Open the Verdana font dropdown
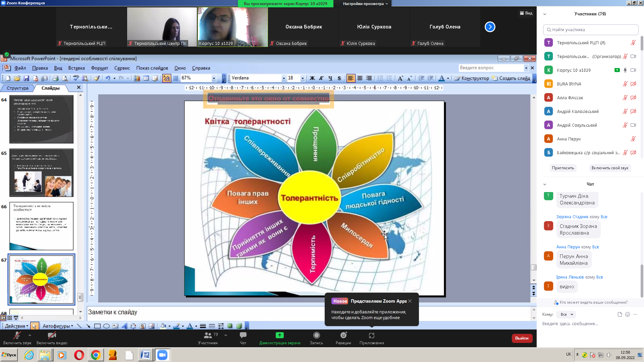The image size is (644, 362). tap(283, 78)
